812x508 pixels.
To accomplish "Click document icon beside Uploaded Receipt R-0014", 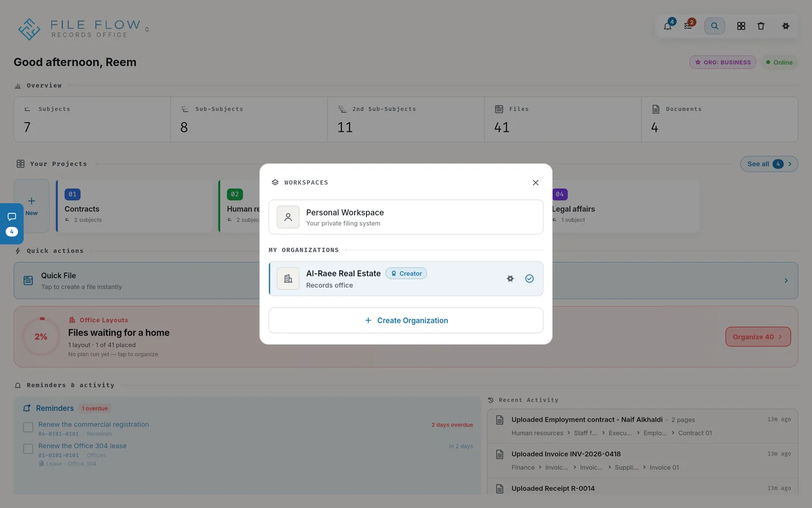I will point(500,489).
